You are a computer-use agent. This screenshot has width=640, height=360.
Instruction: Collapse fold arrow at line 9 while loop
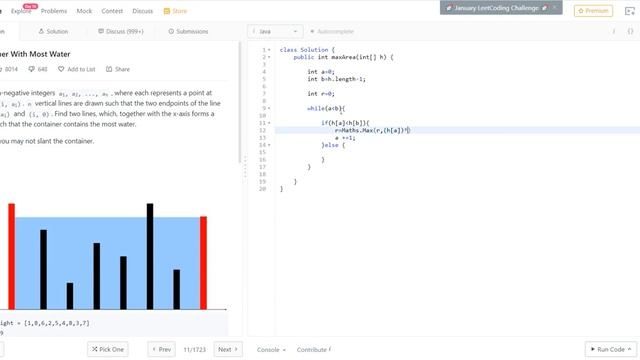pos(269,109)
